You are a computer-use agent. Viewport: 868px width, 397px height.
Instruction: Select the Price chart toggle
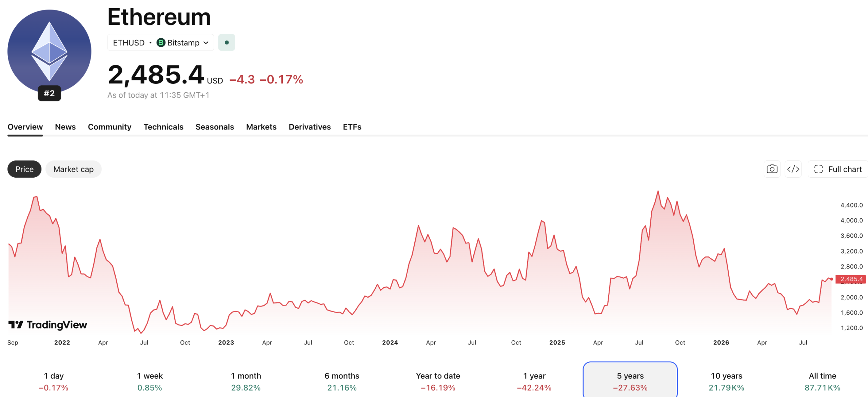24,169
